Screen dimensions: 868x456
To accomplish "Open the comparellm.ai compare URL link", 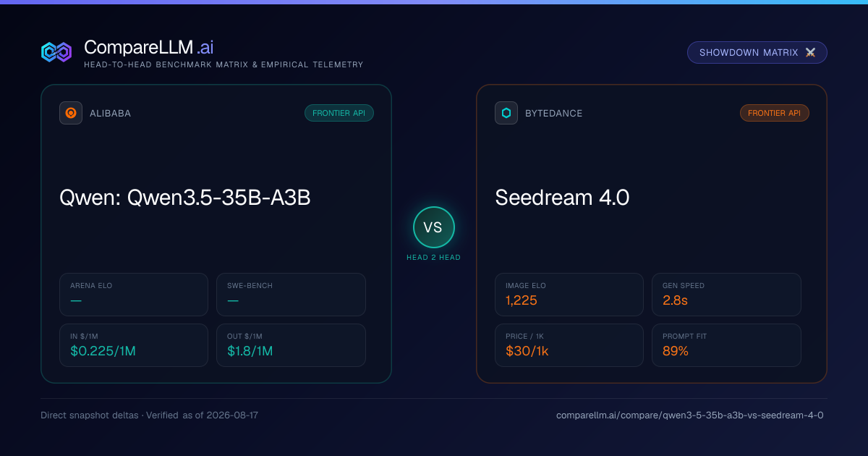I will (x=690, y=415).
